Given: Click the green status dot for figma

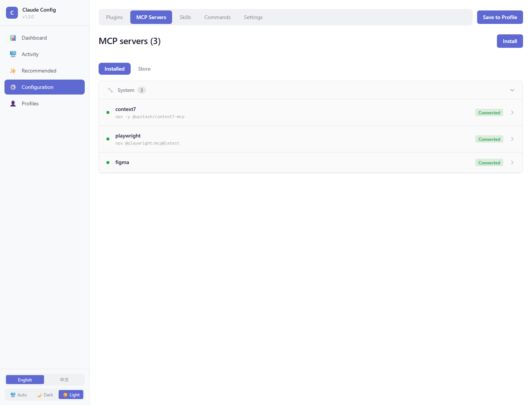Looking at the screenshot, I should (108, 163).
